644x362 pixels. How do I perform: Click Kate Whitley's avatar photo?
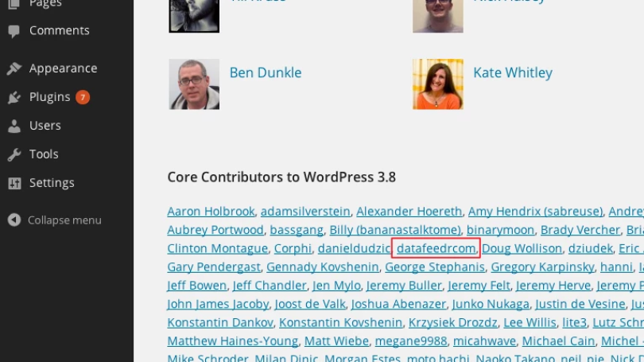coord(438,84)
